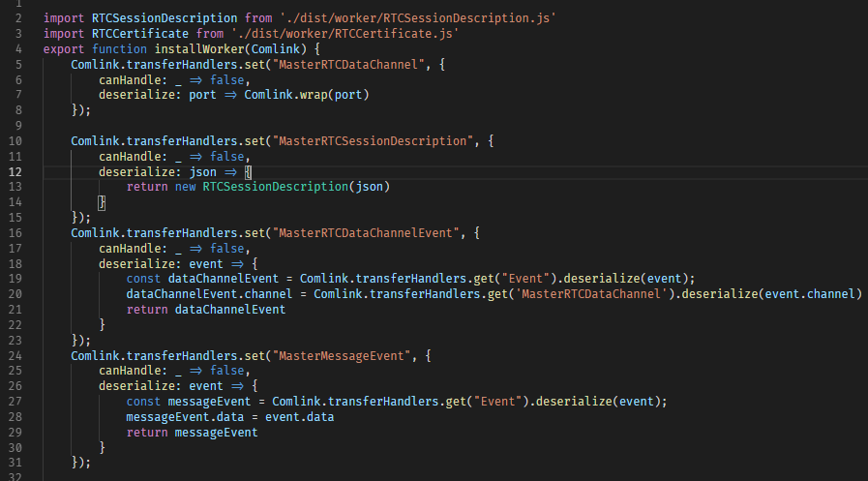Click the RTCCertificate identifier on line 3
The height and width of the screenshot is (481, 868).
coord(140,34)
